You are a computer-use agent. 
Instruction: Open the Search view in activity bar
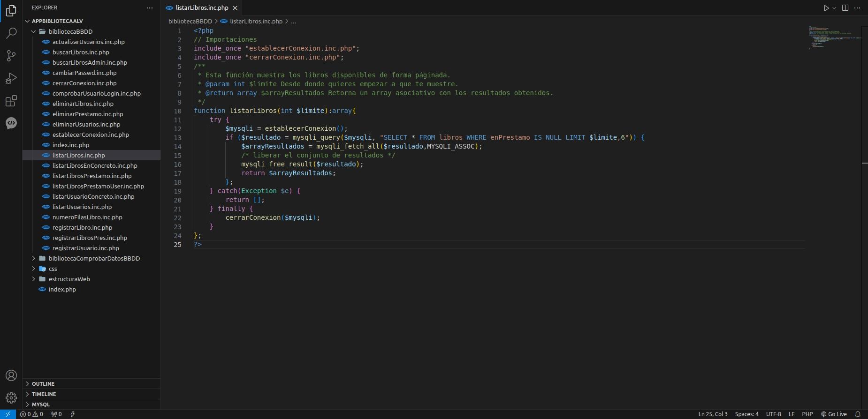tap(11, 33)
